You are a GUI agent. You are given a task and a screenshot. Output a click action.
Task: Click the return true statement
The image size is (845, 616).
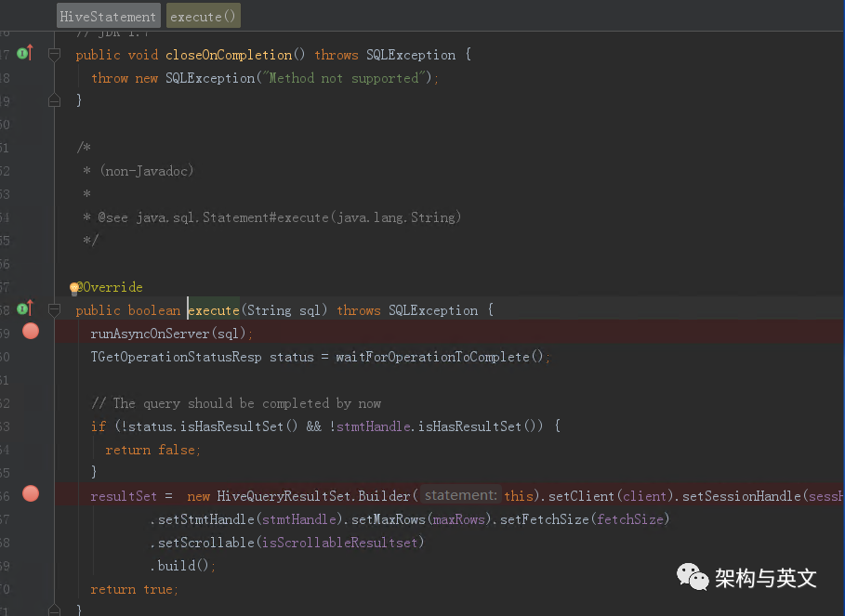(133, 589)
